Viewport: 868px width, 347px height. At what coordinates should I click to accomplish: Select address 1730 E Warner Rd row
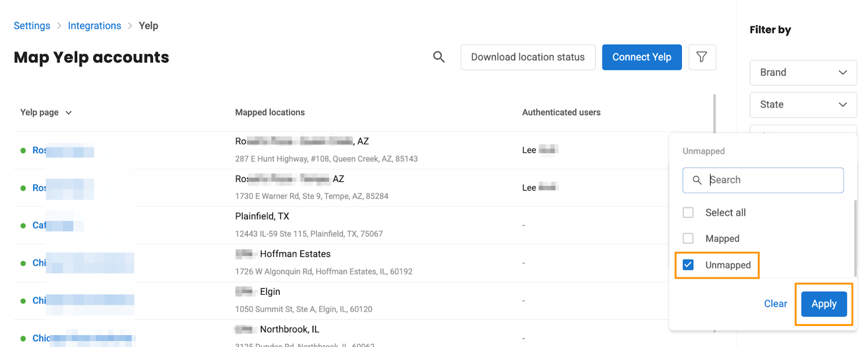coord(311,196)
